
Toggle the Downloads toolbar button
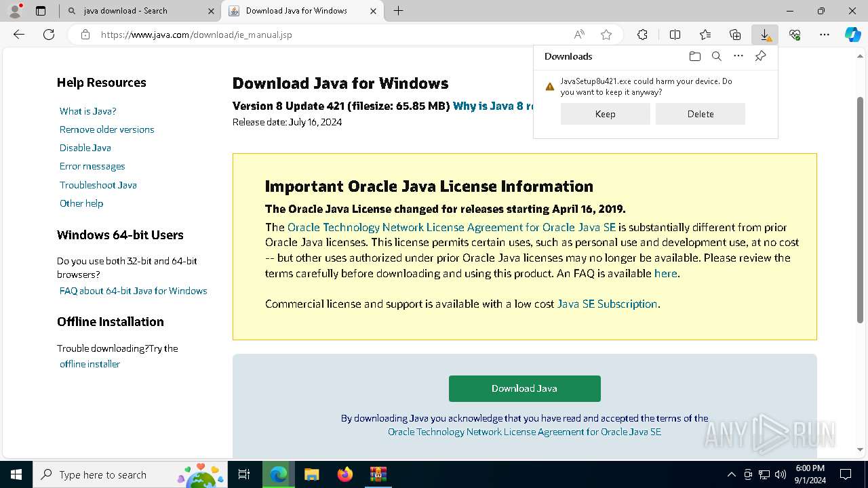[765, 35]
